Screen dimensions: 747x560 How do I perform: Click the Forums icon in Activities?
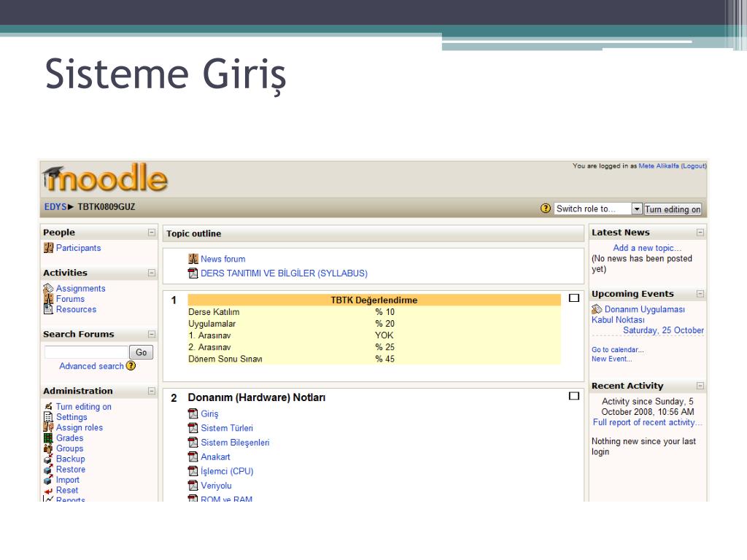[x=48, y=298]
